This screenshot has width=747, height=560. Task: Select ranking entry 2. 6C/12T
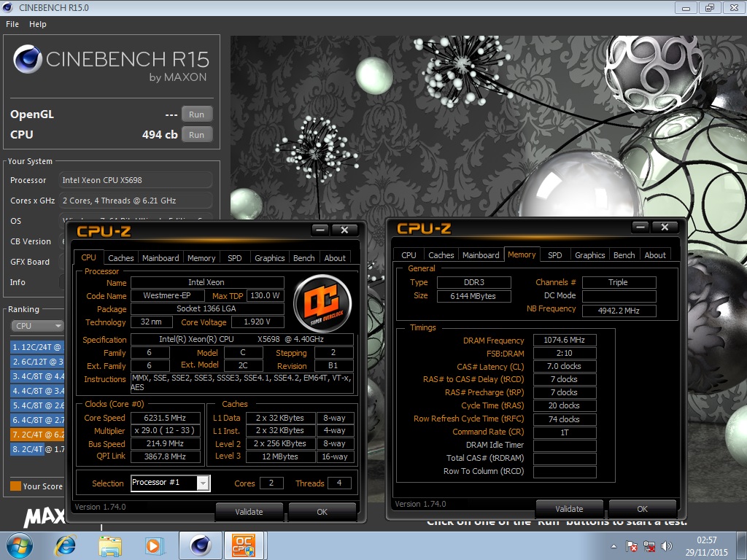tap(37, 362)
